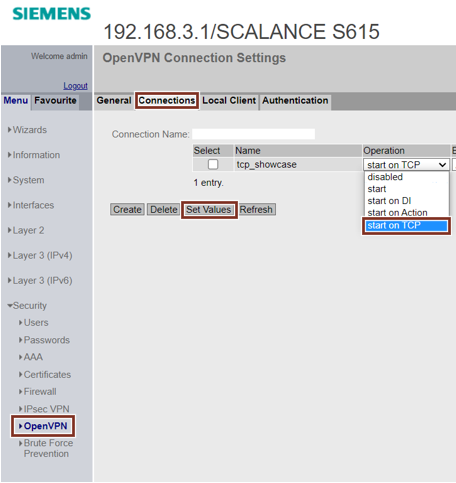Open the Operation dropdown for tcp_showcase
The image size is (456, 483).
tap(406, 165)
